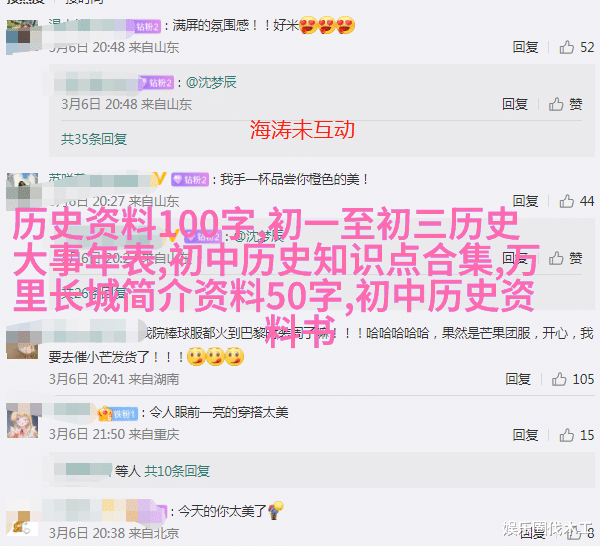
Task: Like the 芒果团服 comment with 105 likes
Action: coord(559,379)
